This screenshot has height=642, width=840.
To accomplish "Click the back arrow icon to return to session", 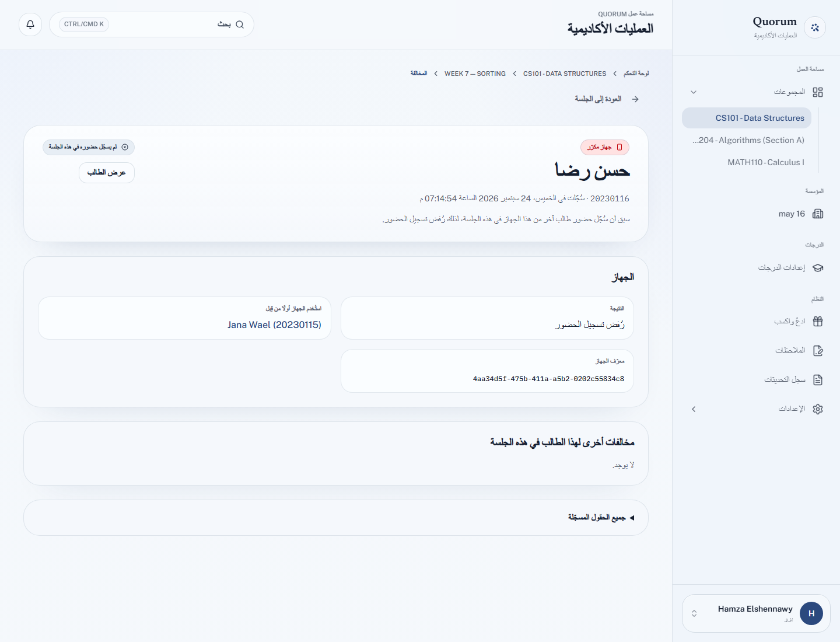I will (x=635, y=99).
